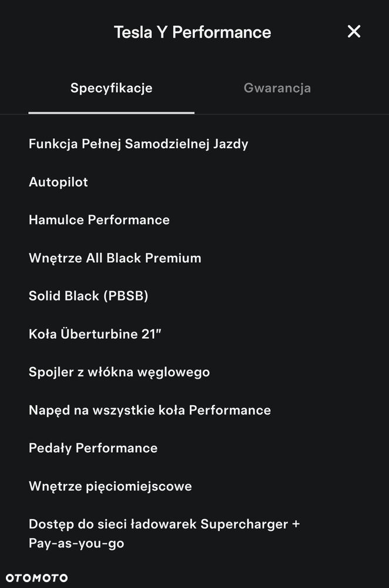
Task: Tap Funkcja Pełnej Samodzielnej Jazdy item
Action: click(x=138, y=144)
